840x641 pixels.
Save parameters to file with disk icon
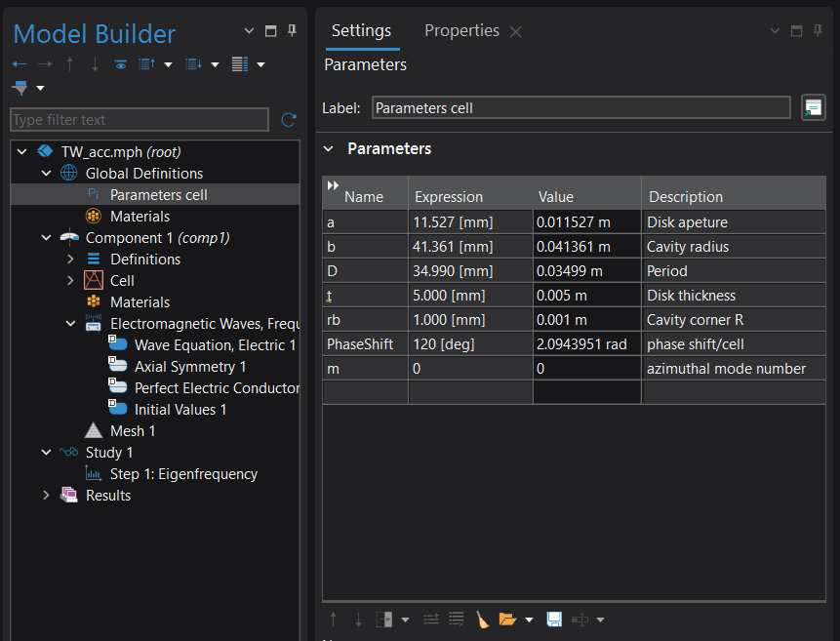[554, 620]
